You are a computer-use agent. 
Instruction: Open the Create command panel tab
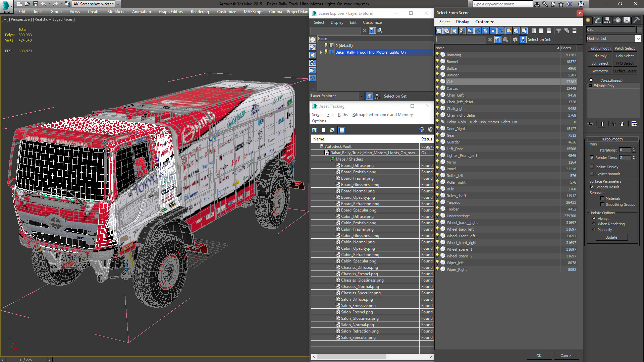tap(588, 20)
